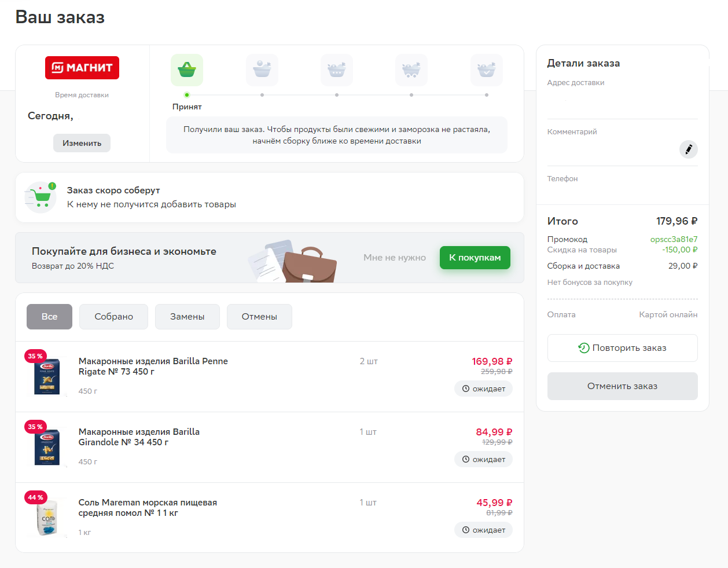728x568 pixels.
Task: Select the 'Все' filter tab
Action: pos(50,317)
